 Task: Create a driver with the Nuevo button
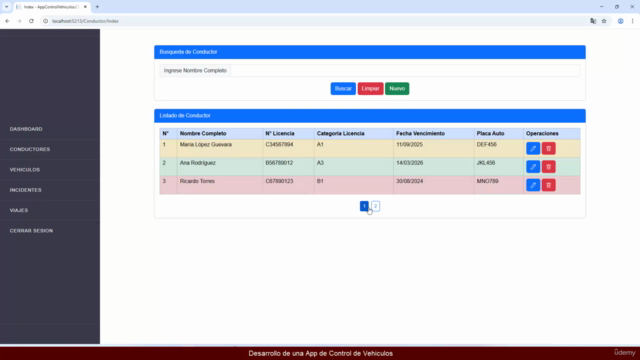pyautogui.click(x=397, y=89)
